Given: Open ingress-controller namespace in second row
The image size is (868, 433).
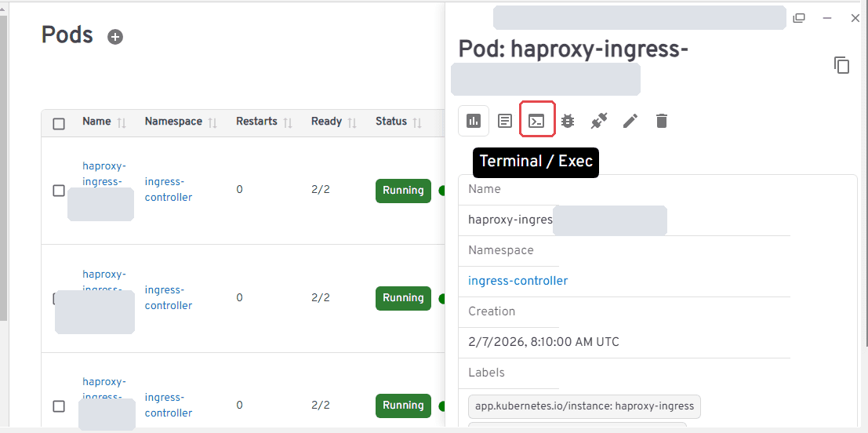Looking at the screenshot, I should [x=169, y=298].
